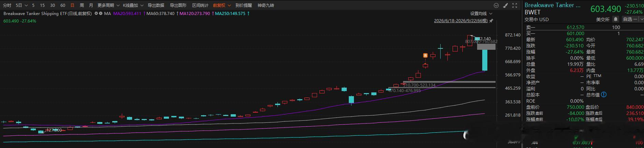Click the 2026/6/18-2026/9/22 date range link
This screenshot has height=148, width=644.
461,21
